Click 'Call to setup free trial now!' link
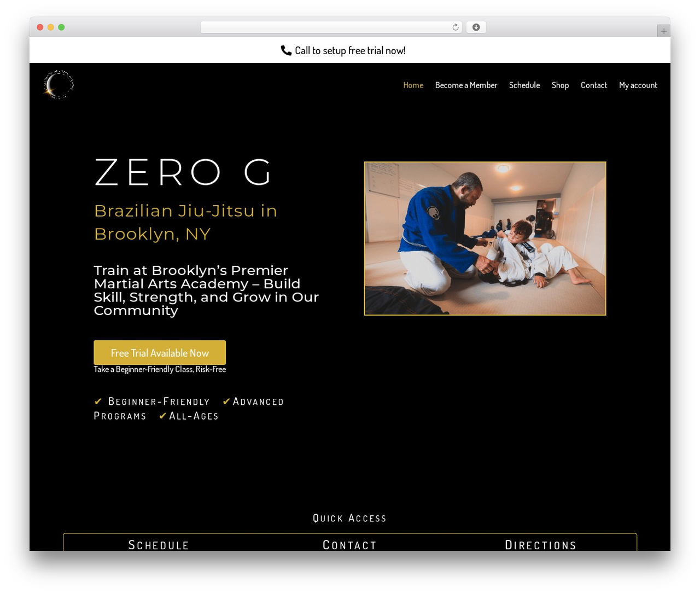 (x=350, y=50)
